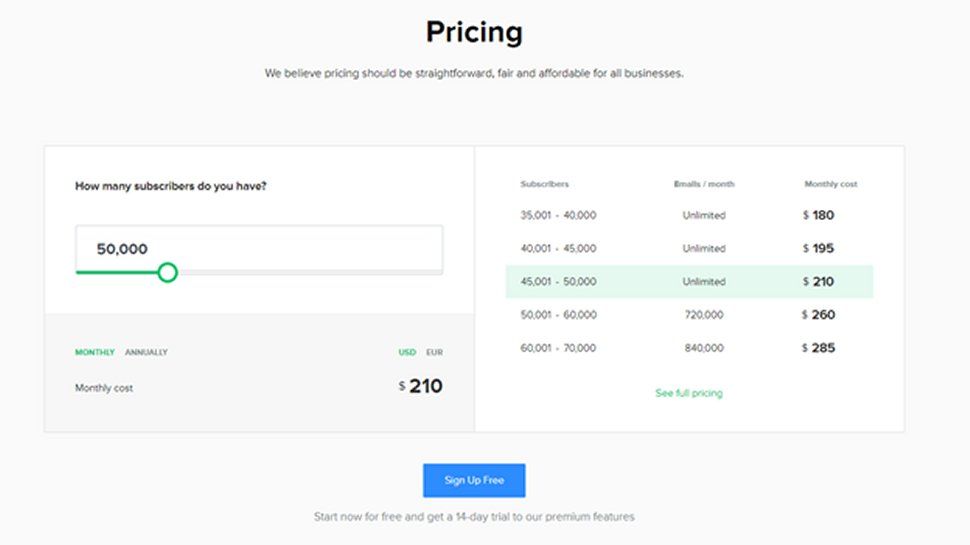Select USD currency
Viewport: 970px width, 545px height.
pos(407,352)
